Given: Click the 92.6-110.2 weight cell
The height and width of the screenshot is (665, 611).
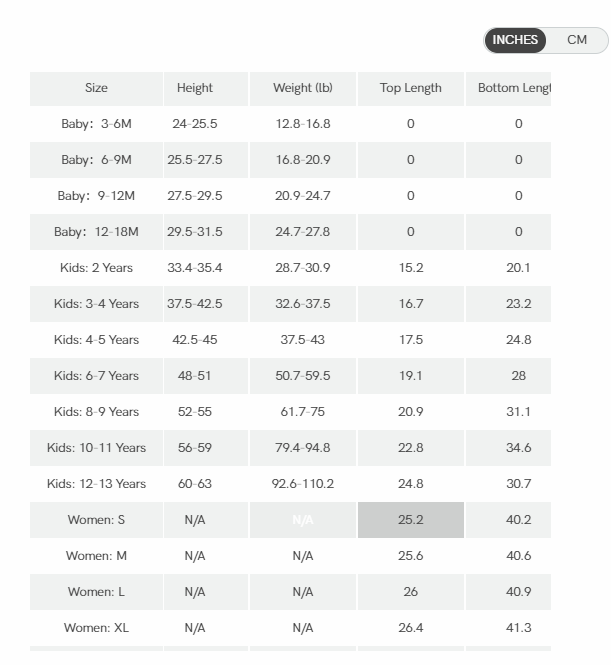Looking at the screenshot, I should coord(303,484).
